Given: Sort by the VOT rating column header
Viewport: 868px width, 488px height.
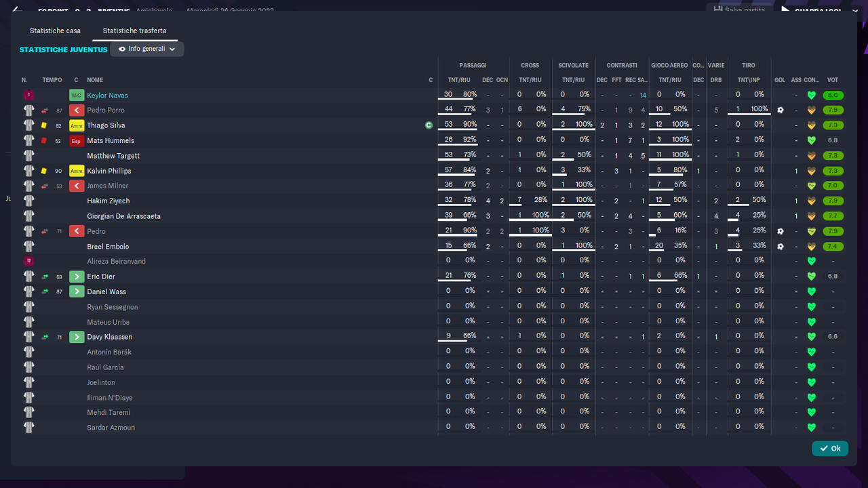Looking at the screenshot, I should (833, 80).
